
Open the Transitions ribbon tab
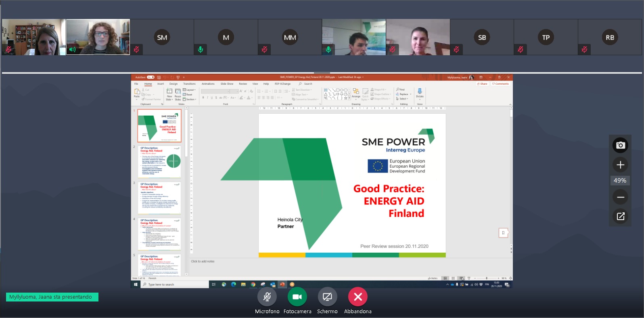click(189, 84)
